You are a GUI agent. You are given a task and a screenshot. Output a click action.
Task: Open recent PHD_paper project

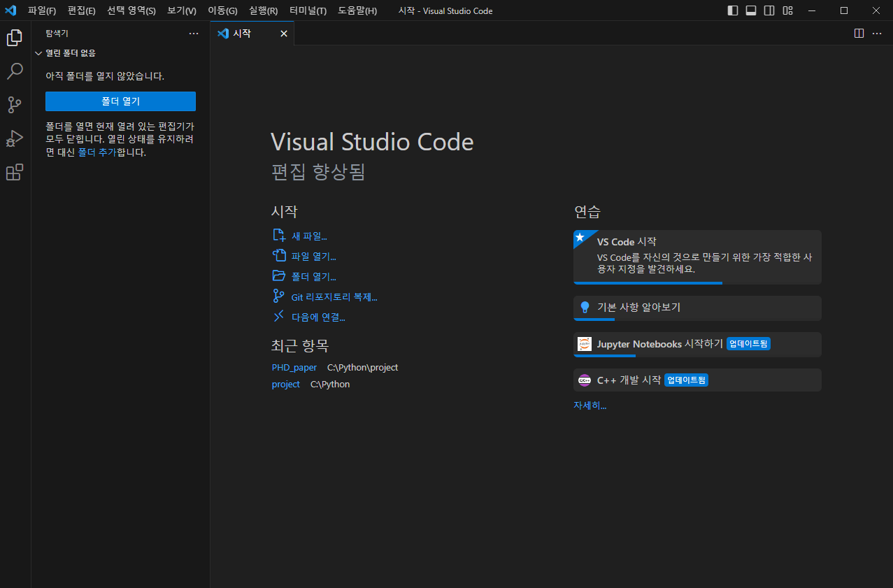(x=294, y=368)
